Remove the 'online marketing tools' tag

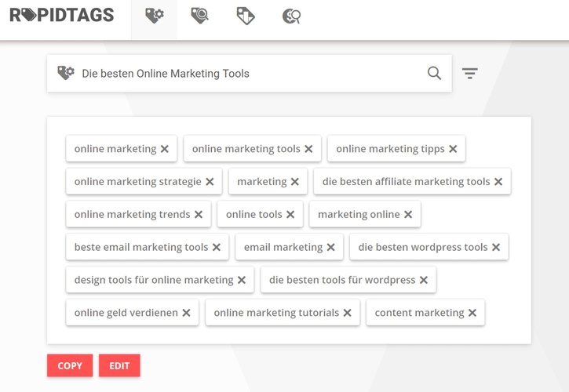click(x=308, y=149)
